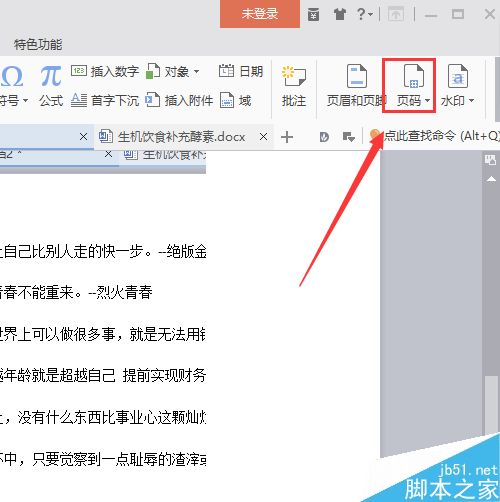Expand the 对象 dropdown arrow

[x=197, y=71]
